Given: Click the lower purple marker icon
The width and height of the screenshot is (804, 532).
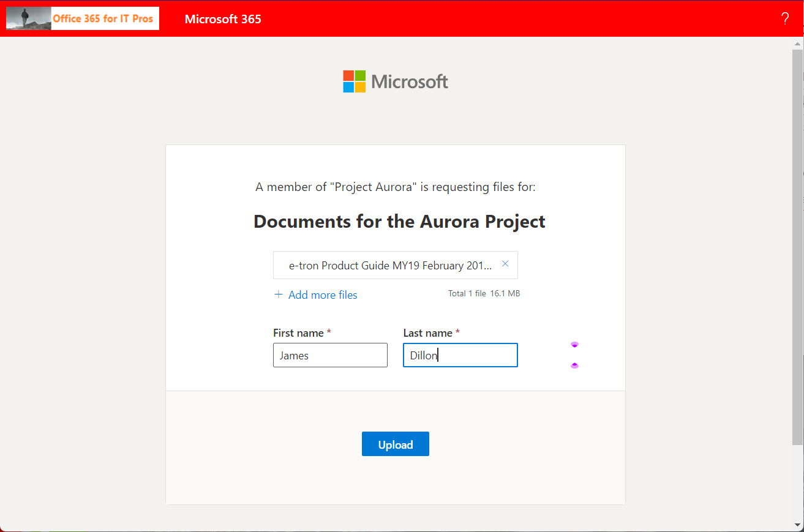Looking at the screenshot, I should [x=574, y=365].
